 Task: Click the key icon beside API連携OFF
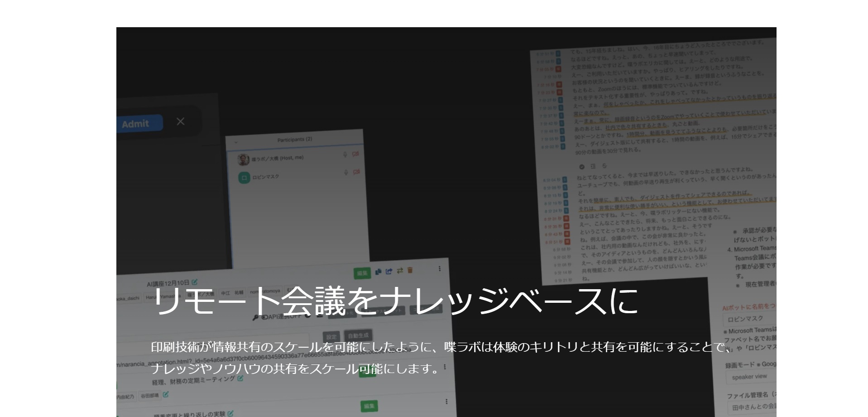[x=255, y=318]
